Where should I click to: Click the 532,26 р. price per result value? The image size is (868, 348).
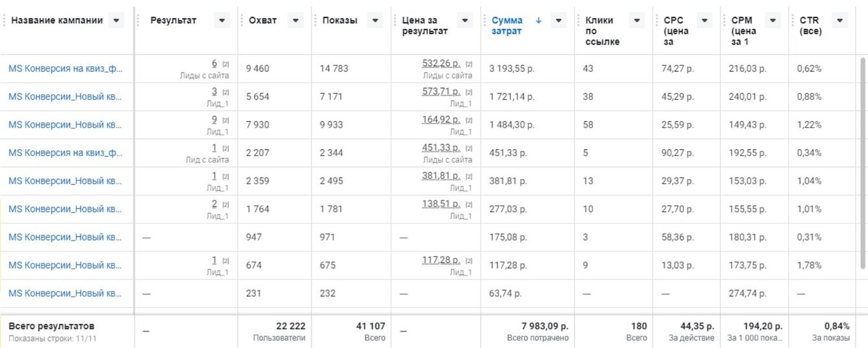(440, 64)
